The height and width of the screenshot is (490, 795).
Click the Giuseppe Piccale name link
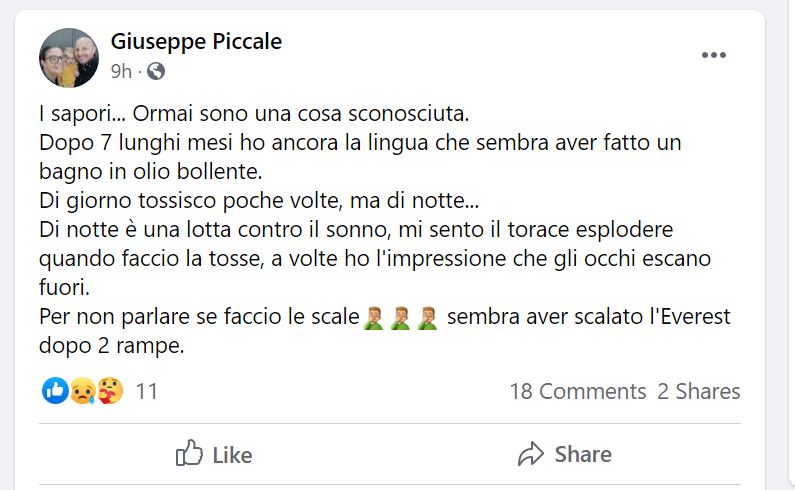(x=196, y=42)
